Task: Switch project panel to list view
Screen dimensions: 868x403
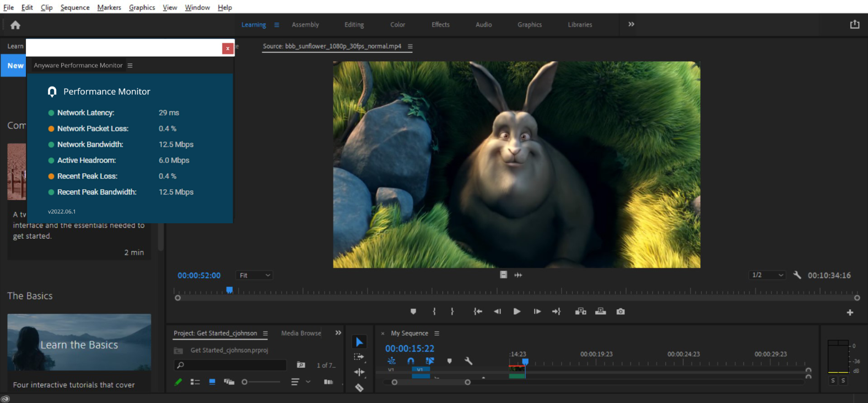Action: 195,381
